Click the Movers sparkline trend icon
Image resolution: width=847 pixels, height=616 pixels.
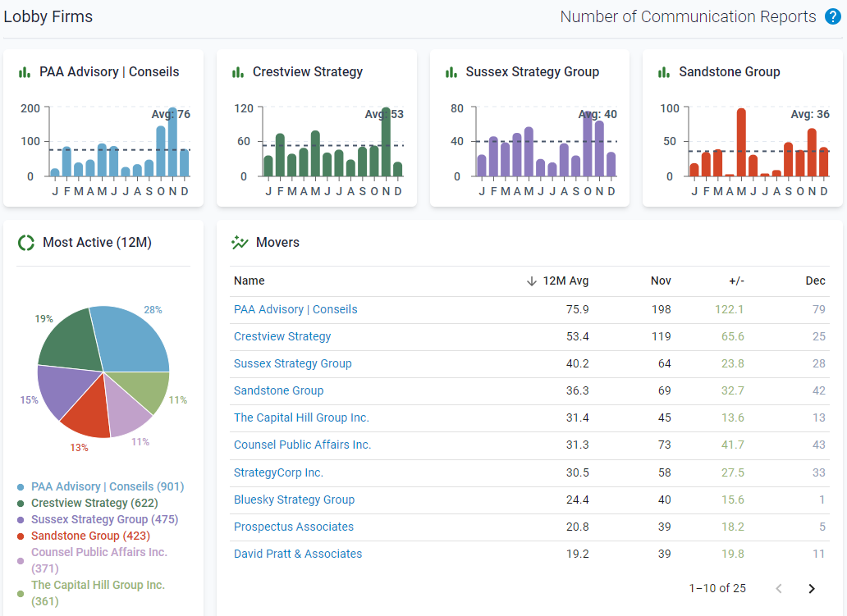pyautogui.click(x=240, y=243)
